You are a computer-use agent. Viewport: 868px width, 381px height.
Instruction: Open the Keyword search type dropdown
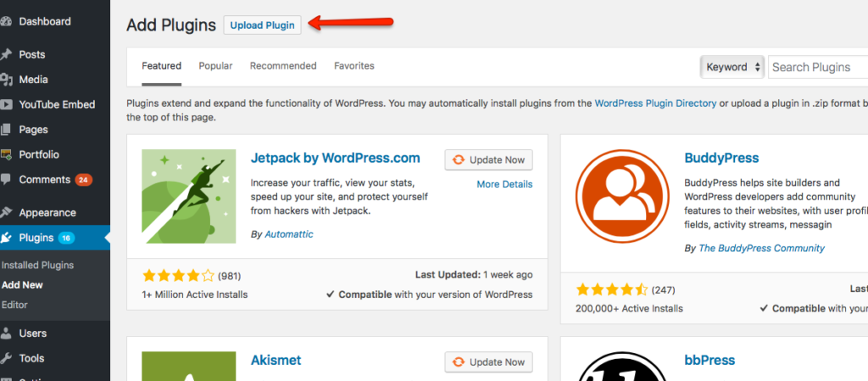pos(732,67)
